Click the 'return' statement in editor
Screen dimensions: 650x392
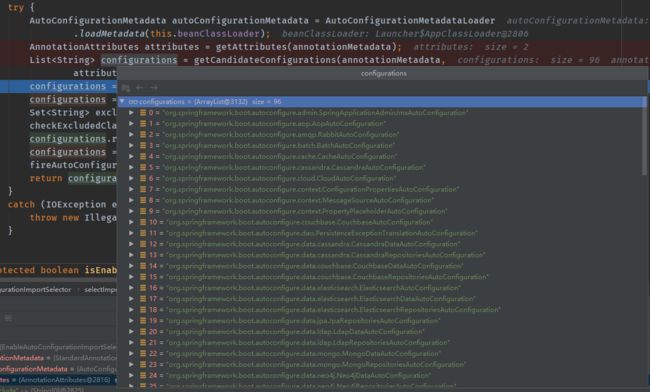(46, 179)
